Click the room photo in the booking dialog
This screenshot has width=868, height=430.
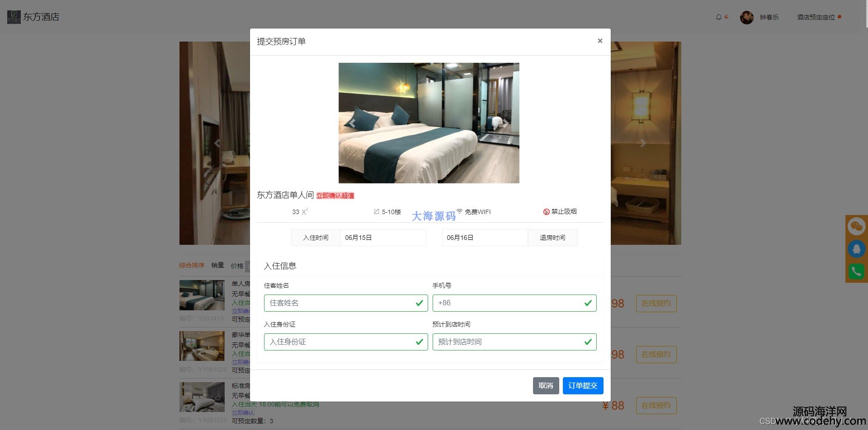[x=429, y=123]
